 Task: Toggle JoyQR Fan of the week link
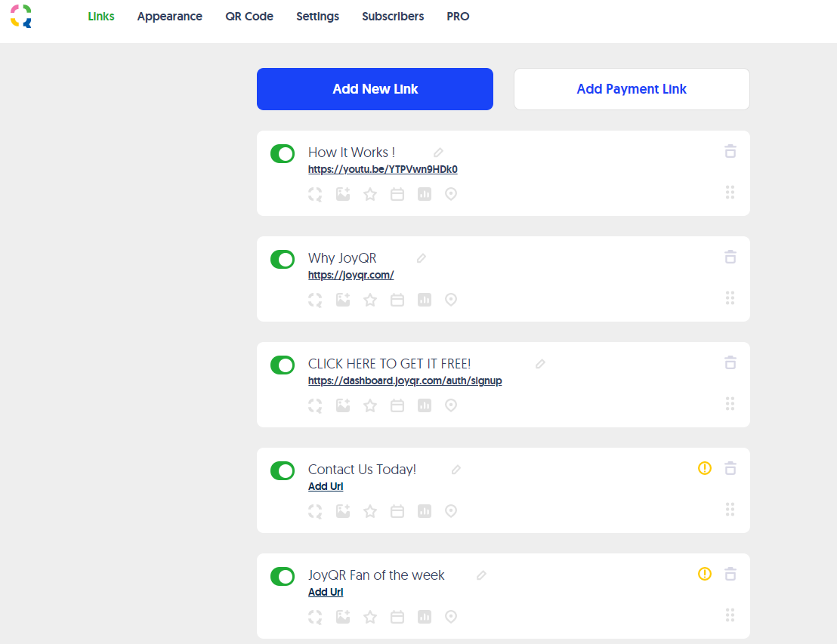pyautogui.click(x=283, y=576)
